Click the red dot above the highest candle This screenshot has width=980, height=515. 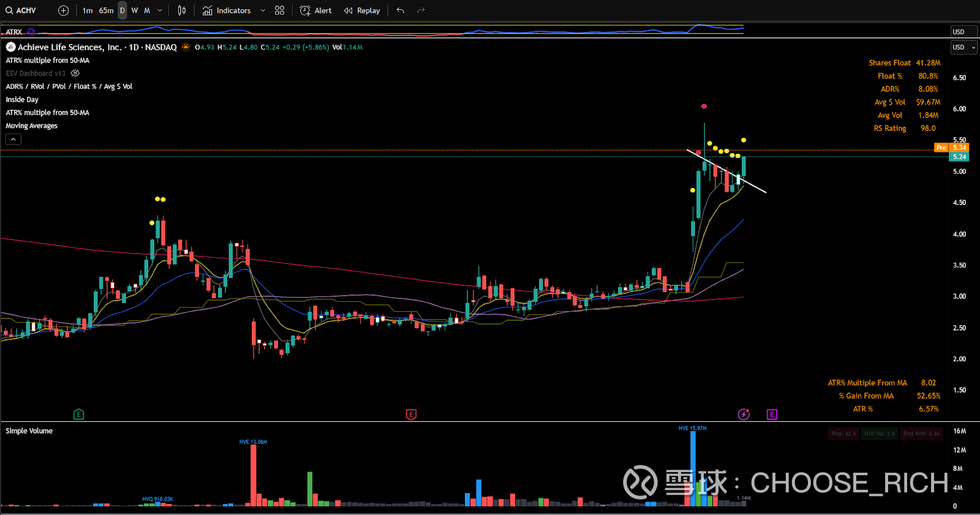click(704, 107)
